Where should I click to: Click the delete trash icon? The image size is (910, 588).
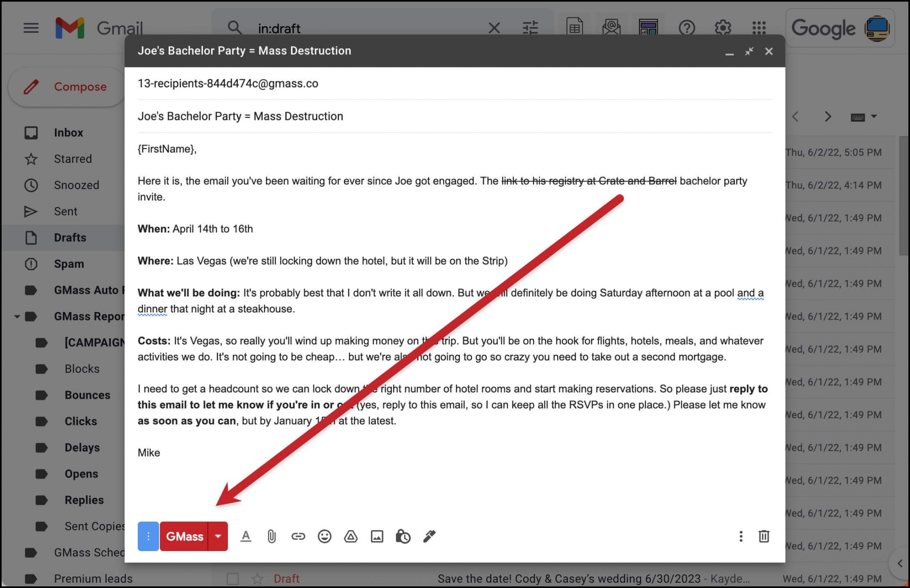[763, 536]
